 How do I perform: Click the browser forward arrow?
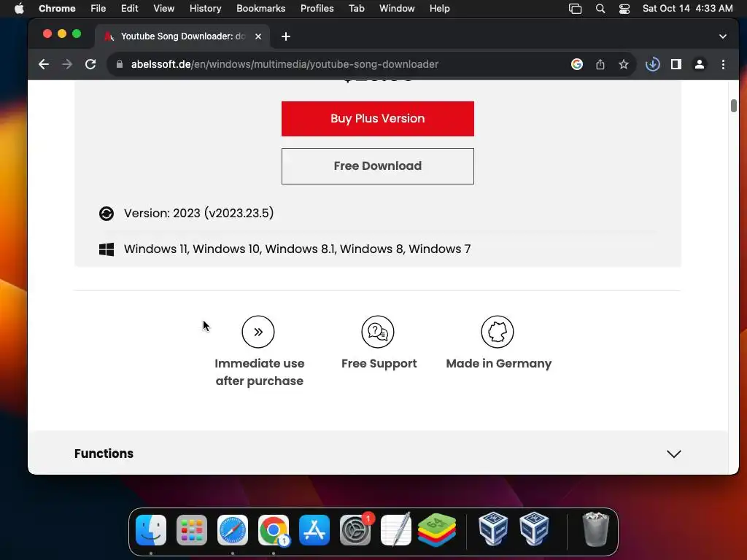coord(67,64)
